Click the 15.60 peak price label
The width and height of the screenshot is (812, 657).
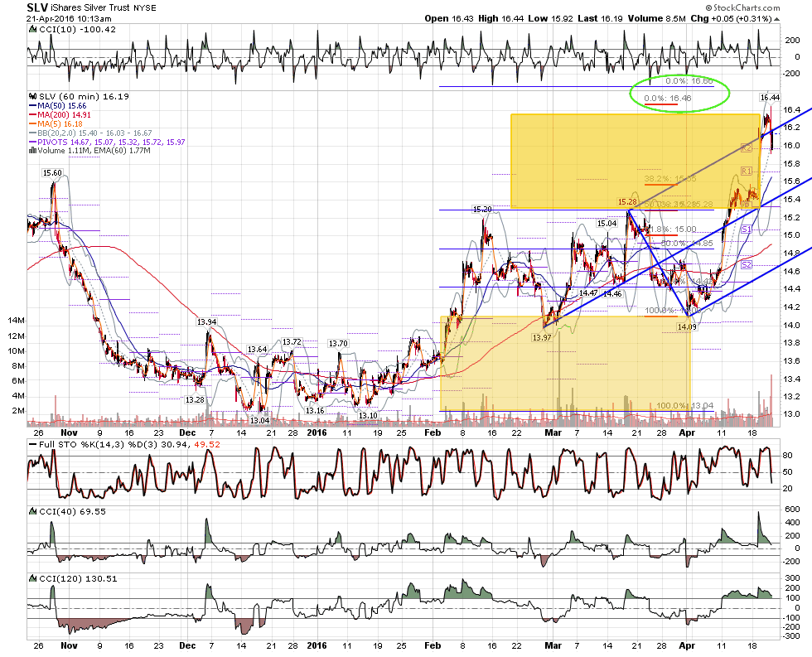tap(52, 173)
